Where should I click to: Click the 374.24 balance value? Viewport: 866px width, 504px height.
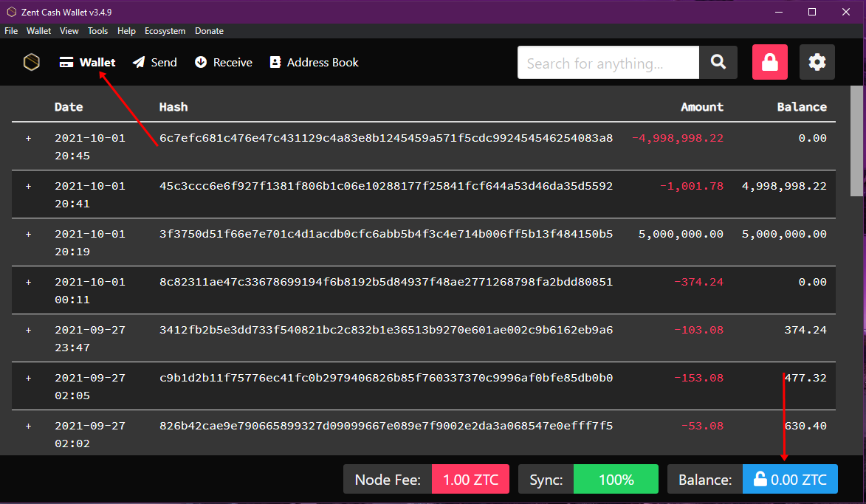[x=805, y=330]
